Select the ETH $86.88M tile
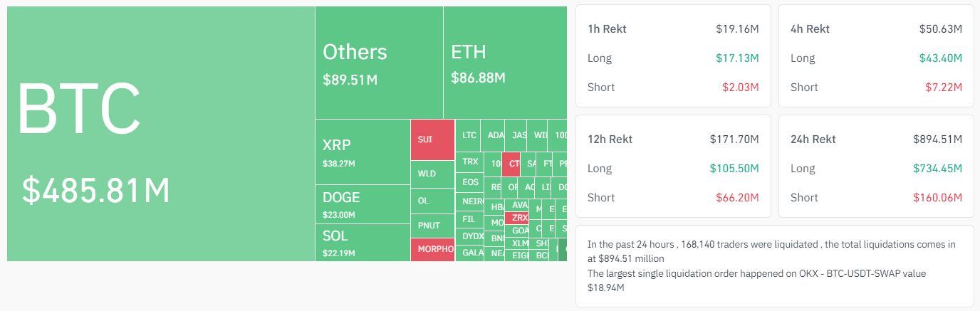Screen dimensions: 980x311 pyautogui.click(x=504, y=63)
